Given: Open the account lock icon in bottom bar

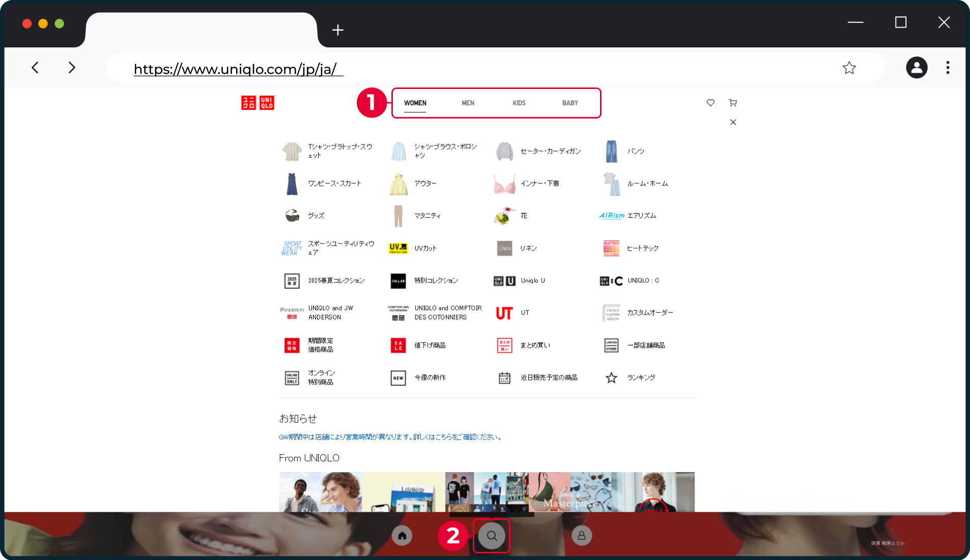Looking at the screenshot, I should click(x=582, y=536).
